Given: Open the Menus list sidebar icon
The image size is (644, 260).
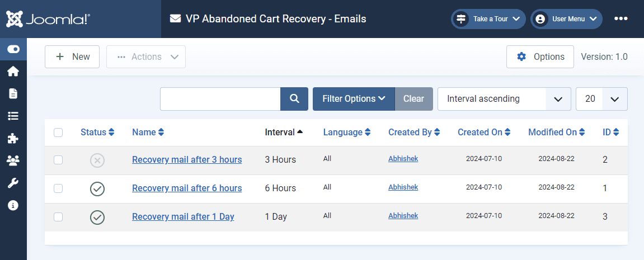Looking at the screenshot, I should (13, 116).
